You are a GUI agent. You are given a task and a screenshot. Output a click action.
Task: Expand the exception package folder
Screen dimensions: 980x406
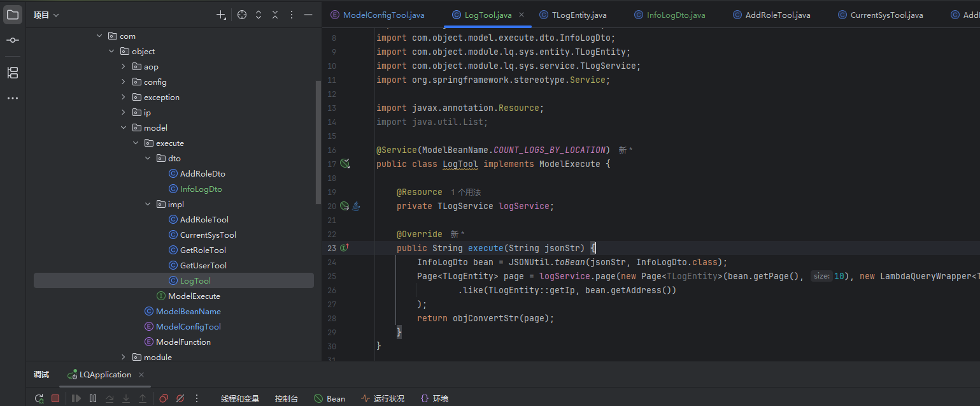[124, 97]
